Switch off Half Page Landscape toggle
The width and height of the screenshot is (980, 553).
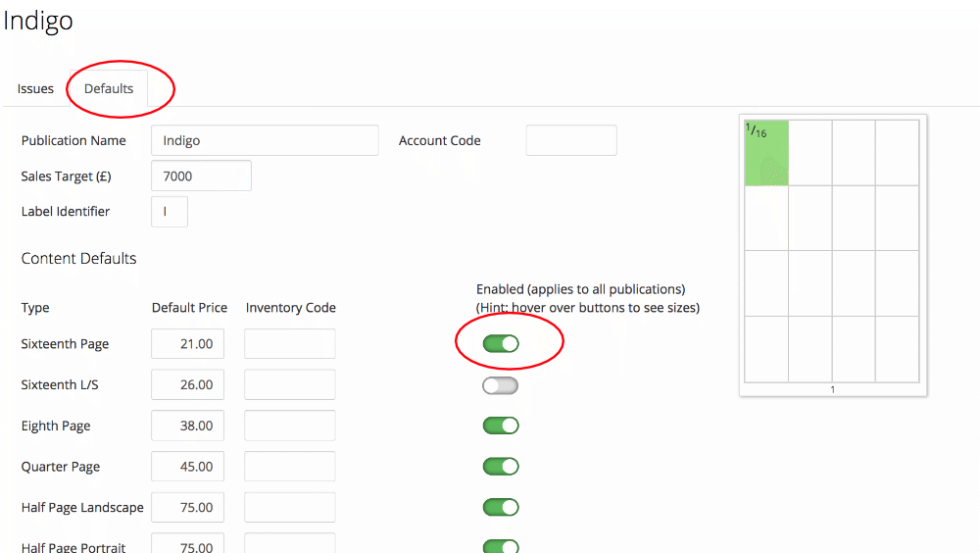click(501, 507)
